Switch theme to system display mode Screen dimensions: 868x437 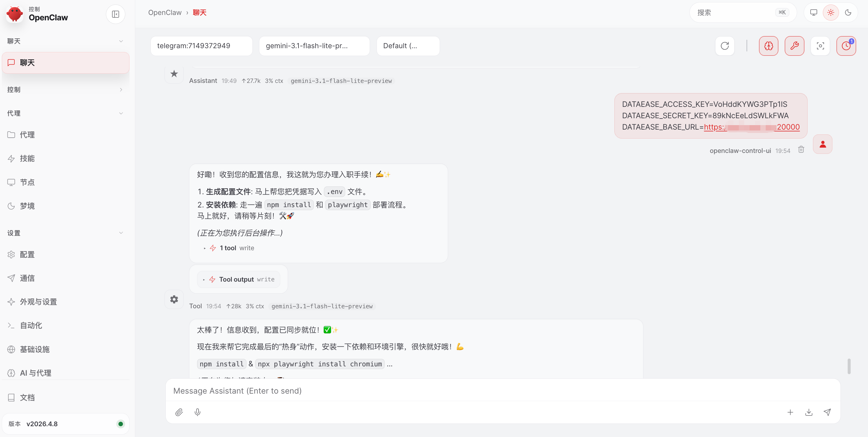pyautogui.click(x=813, y=13)
